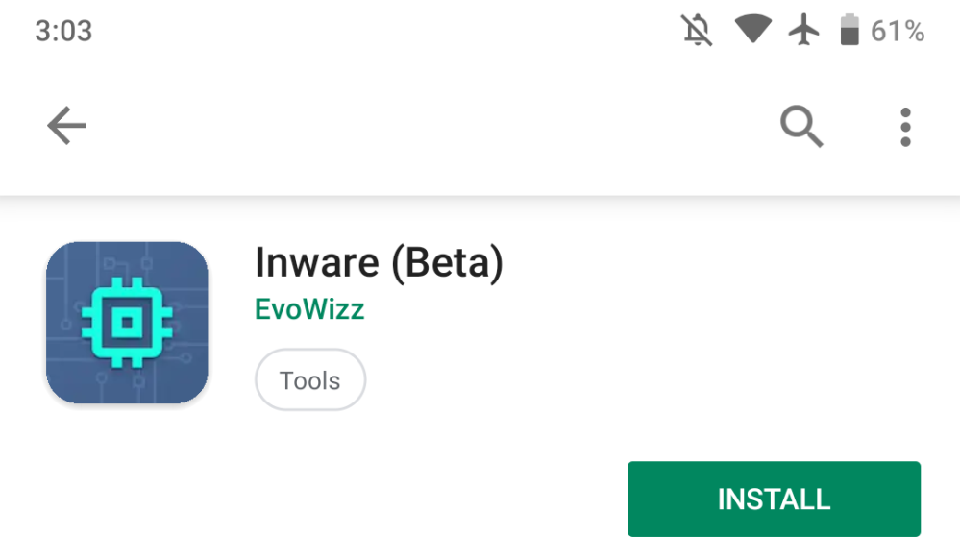Tap the back arrow to return

tap(65, 126)
